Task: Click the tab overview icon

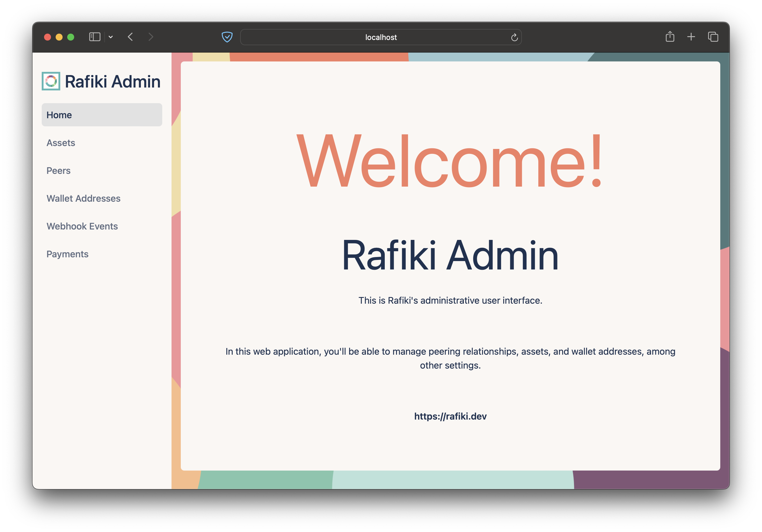Action: tap(712, 37)
